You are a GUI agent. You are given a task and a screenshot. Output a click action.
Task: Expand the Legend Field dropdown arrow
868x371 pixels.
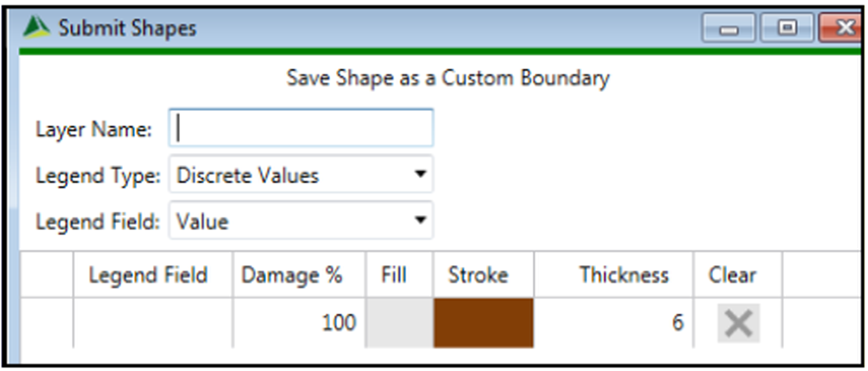coord(420,220)
